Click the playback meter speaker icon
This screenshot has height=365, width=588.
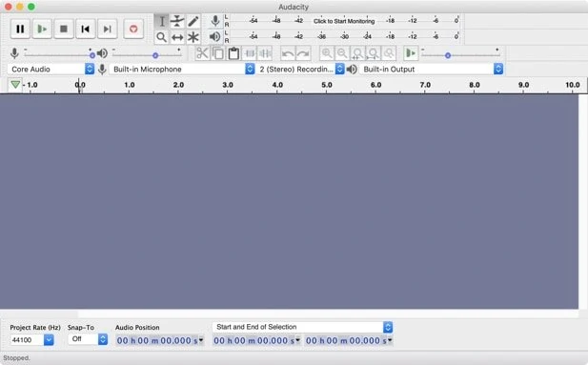tap(214, 37)
